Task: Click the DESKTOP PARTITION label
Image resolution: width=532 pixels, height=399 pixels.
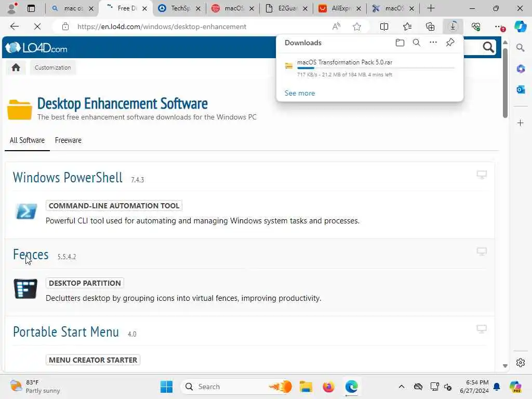Action: point(85,283)
